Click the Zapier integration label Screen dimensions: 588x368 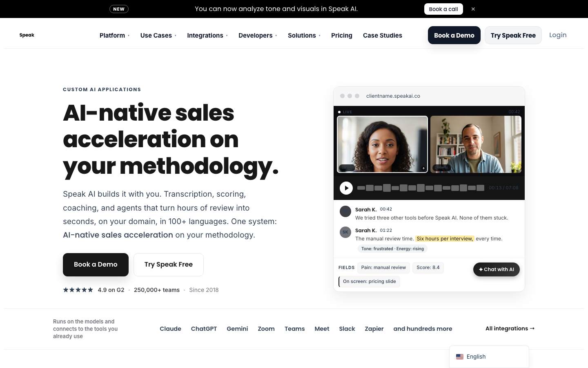374,329
